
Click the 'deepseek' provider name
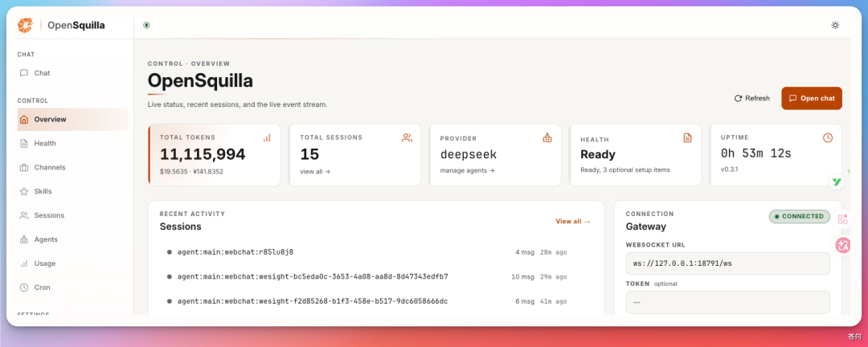click(x=469, y=154)
